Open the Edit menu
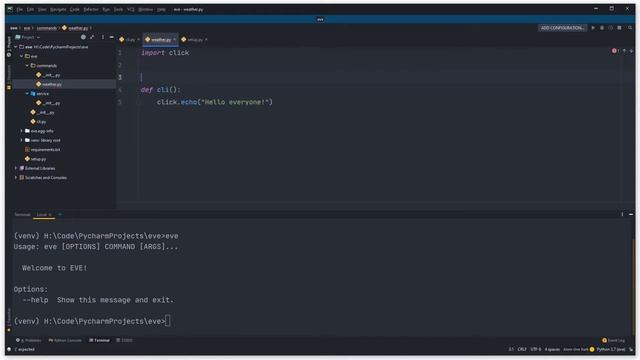The width and height of the screenshot is (640, 360). point(30,9)
